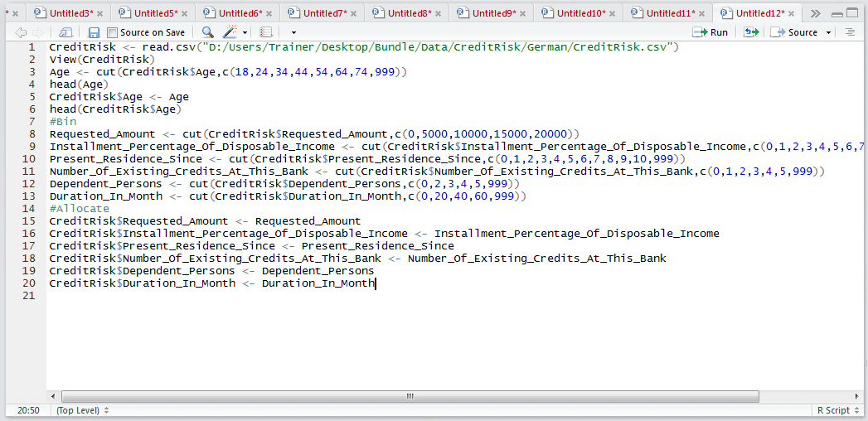
Task: Enable the Source on Save checkbox
Action: [113, 32]
